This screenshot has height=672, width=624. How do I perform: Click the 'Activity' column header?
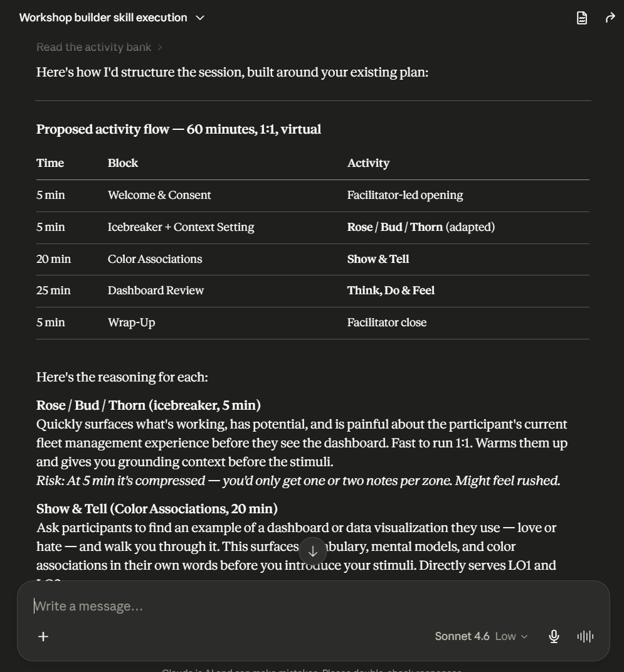pos(368,163)
